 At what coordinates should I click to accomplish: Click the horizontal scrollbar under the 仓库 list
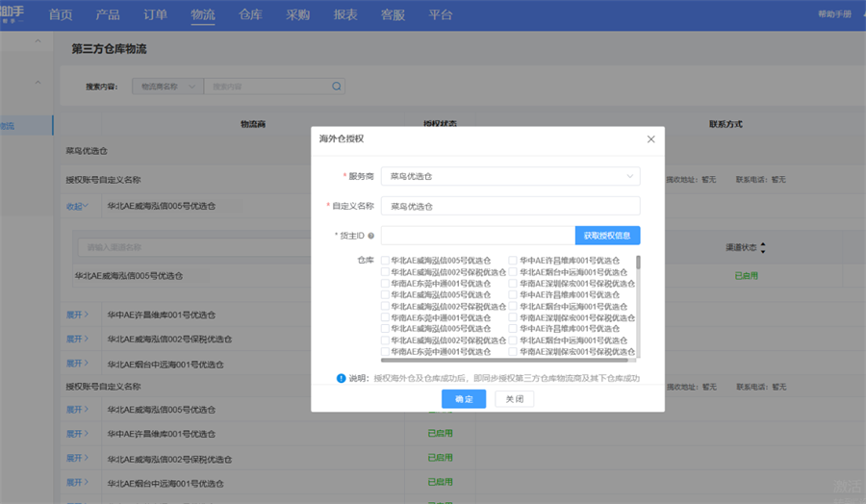coord(504,361)
